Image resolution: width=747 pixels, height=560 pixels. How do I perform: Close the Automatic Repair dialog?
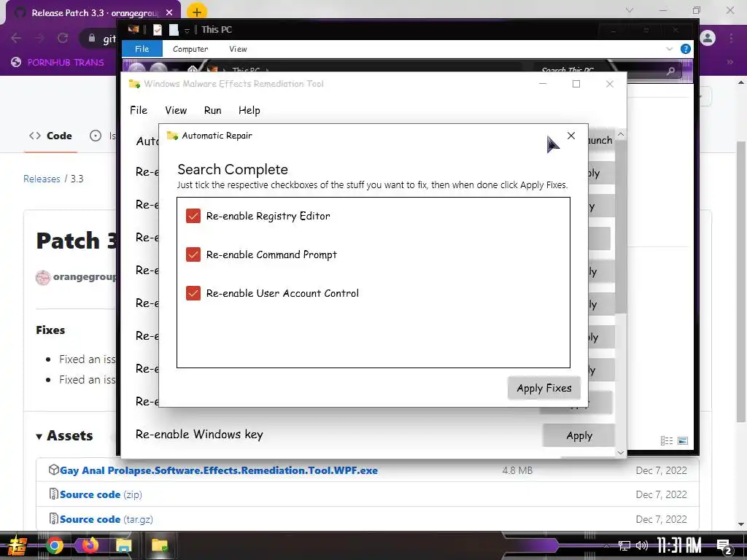coord(571,136)
